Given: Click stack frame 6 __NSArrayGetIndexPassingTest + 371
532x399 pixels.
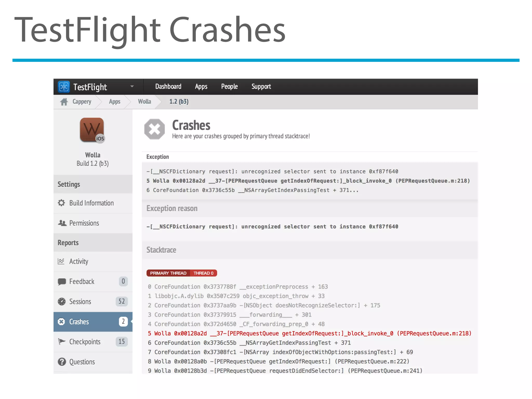Looking at the screenshot, I should (x=249, y=343).
